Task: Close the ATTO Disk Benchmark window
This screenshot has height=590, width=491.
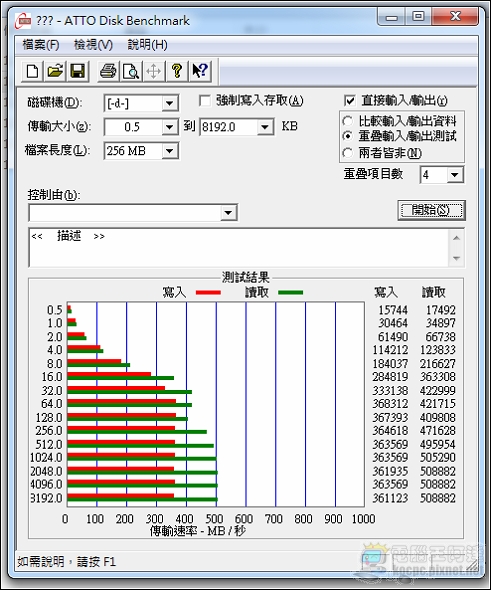Action: [455, 17]
